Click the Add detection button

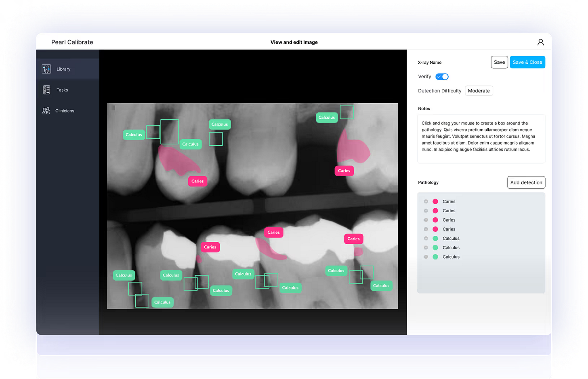[x=526, y=182]
